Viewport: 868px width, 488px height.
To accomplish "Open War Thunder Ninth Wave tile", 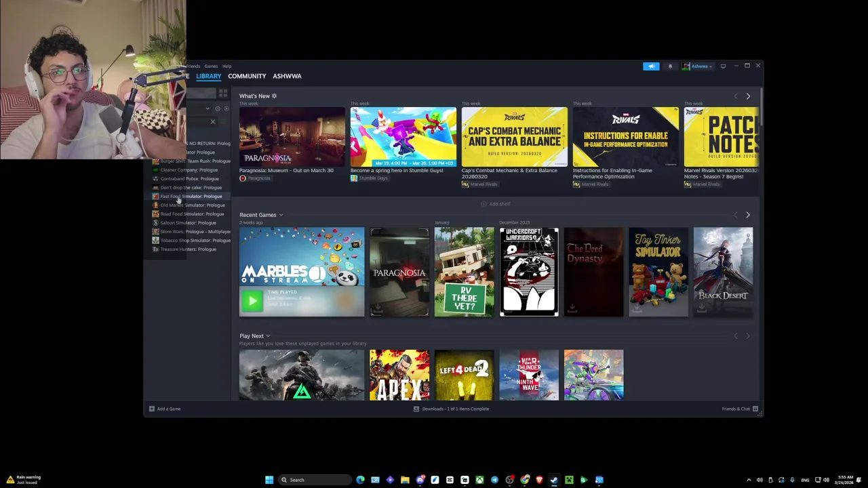I will click(x=529, y=375).
